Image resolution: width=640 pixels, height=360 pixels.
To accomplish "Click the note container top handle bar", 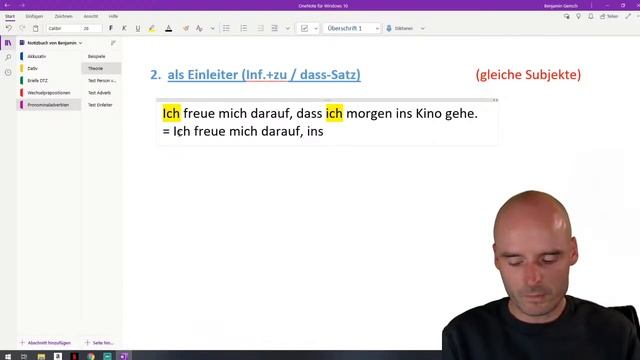I will pyautogui.click(x=327, y=100).
